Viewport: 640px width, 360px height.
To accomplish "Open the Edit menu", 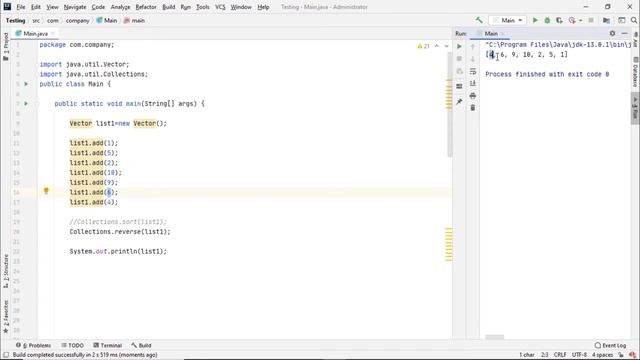I will click(36, 7).
